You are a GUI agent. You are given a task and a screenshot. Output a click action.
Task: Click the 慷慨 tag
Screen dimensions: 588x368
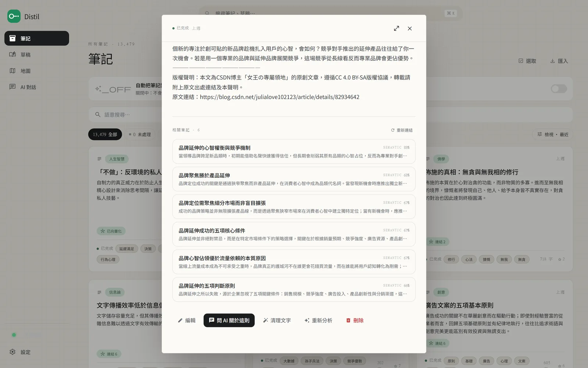coord(487,259)
